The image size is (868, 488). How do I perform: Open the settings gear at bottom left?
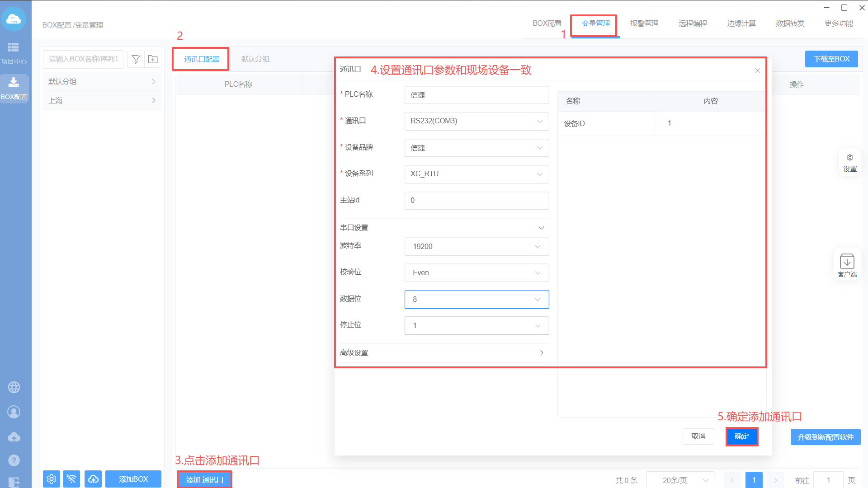[52, 479]
